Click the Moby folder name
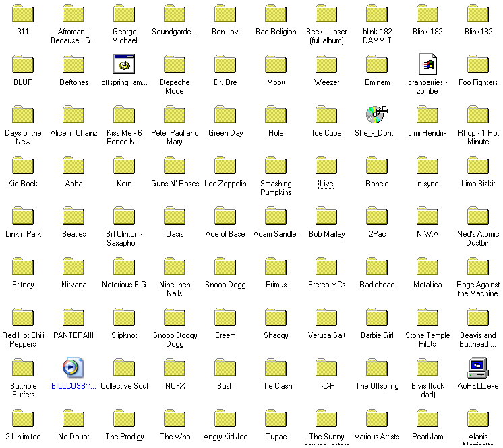Viewport: 503px width, 448px height. coord(276,82)
